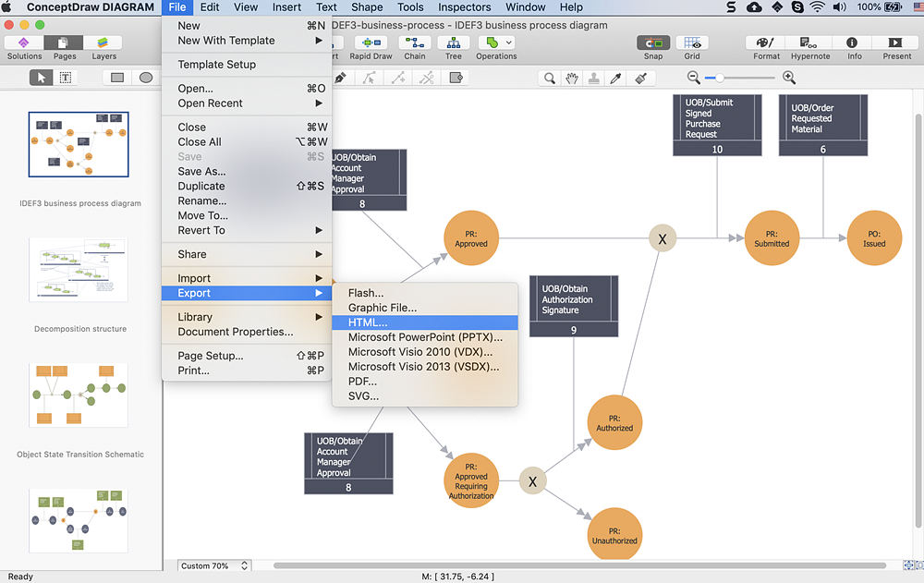Screen dimensions: 924x583
Task: Click the Rapid Draw tool
Action: click(x=371, y=43)
